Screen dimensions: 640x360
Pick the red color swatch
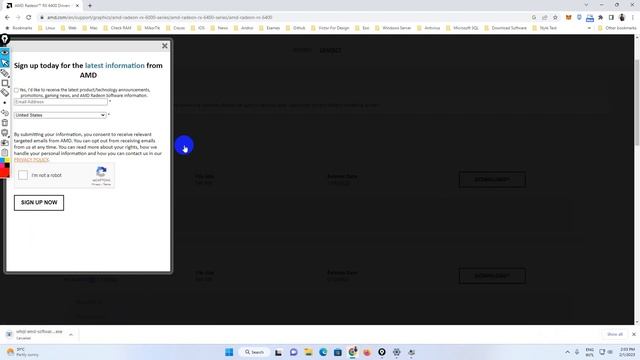(x=4, y=173)
